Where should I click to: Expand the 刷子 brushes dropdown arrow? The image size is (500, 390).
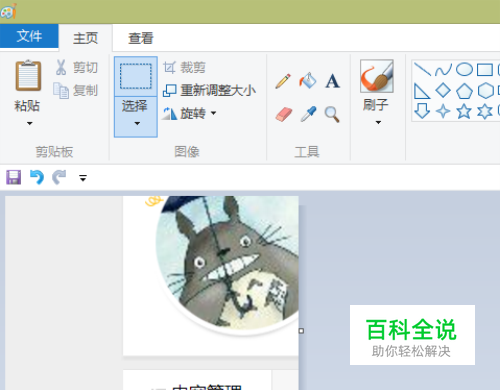378,122
